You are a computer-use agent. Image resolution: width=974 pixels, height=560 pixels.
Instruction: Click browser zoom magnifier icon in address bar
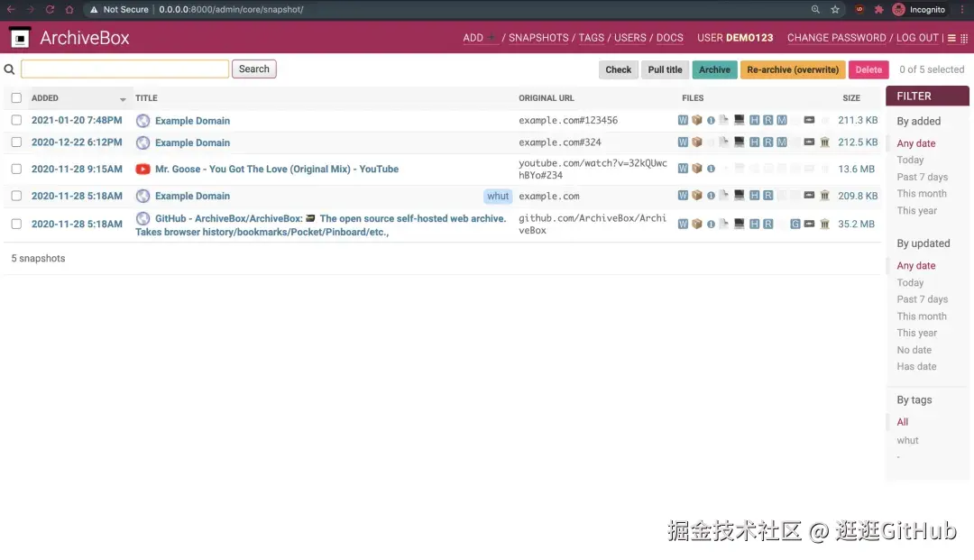pyautogui.click(x=815, y=9)
